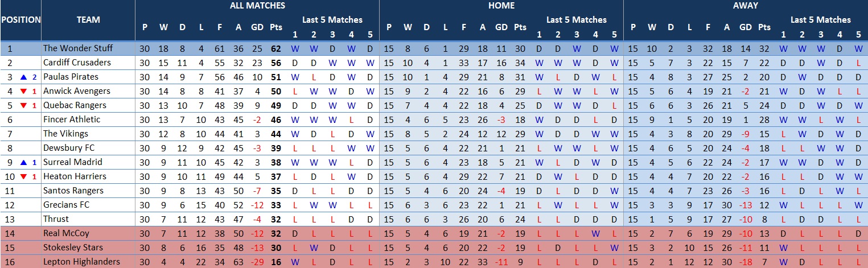The height and width of the screenshot is (268, 868).
Task: Select the Stokesley Stars team name
Action: tap(71, 248)
